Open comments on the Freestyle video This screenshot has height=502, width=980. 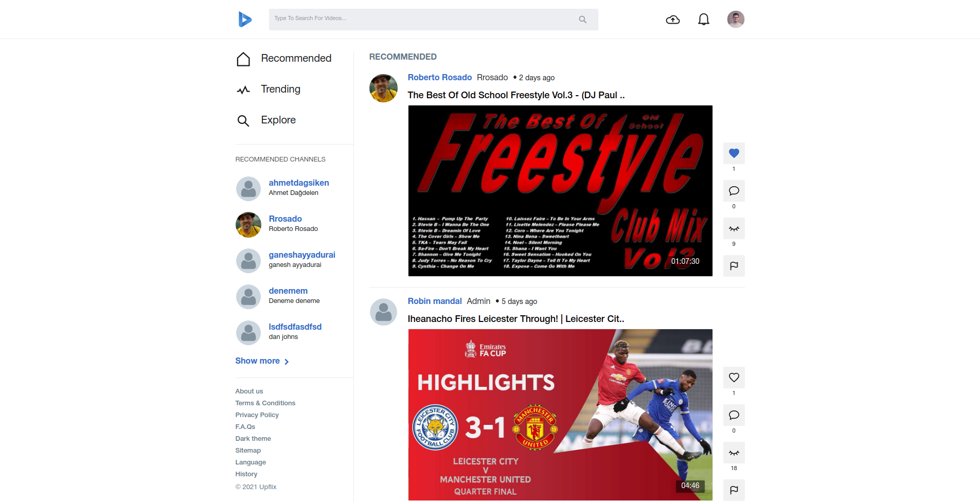(x=734, y=191)
